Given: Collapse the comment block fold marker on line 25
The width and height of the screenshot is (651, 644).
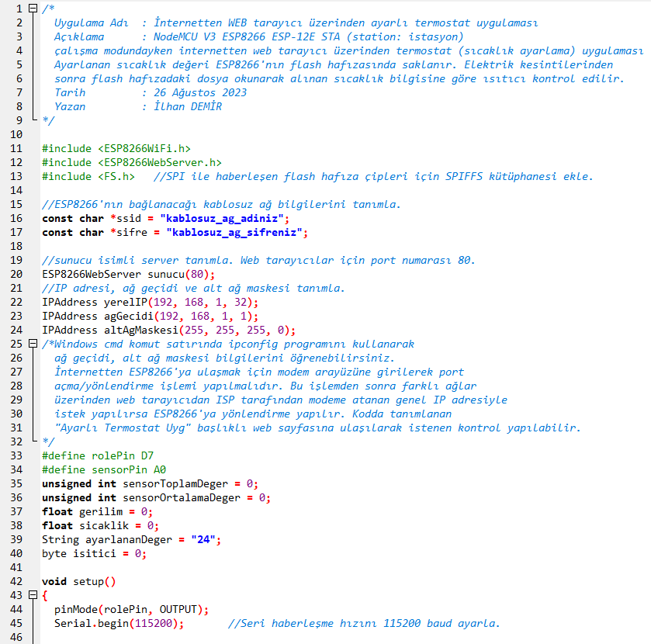Looking at the screenshot, I should coord(32,343).
